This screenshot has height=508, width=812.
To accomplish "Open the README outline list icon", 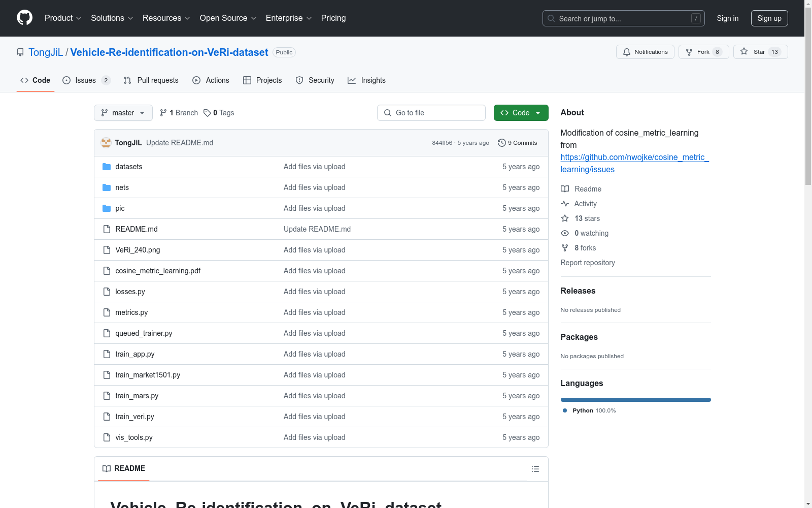I will point(535,469).
